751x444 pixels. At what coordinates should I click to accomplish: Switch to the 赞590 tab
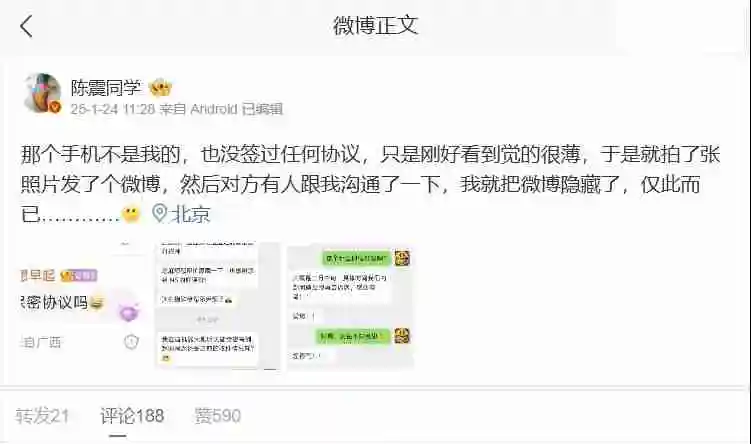217,416
